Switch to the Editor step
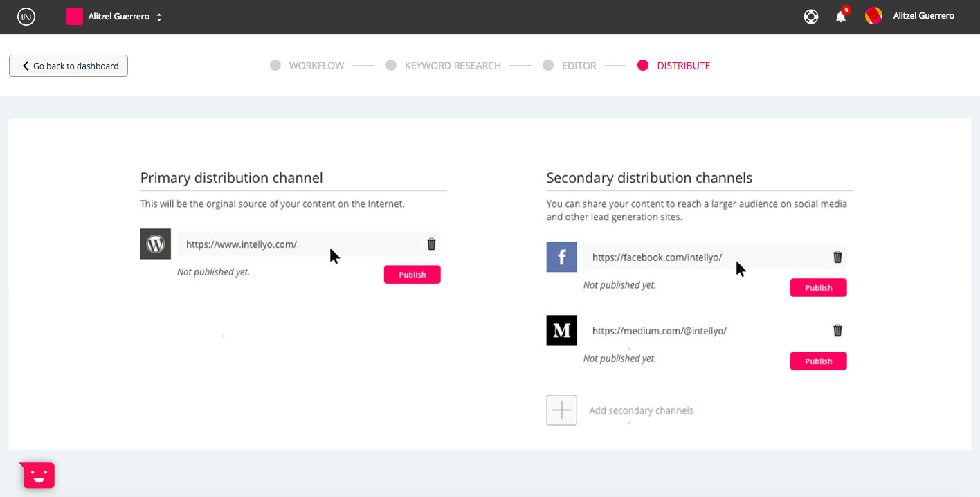This screenshot has width=980, height=497. click(x=569, y=66)
